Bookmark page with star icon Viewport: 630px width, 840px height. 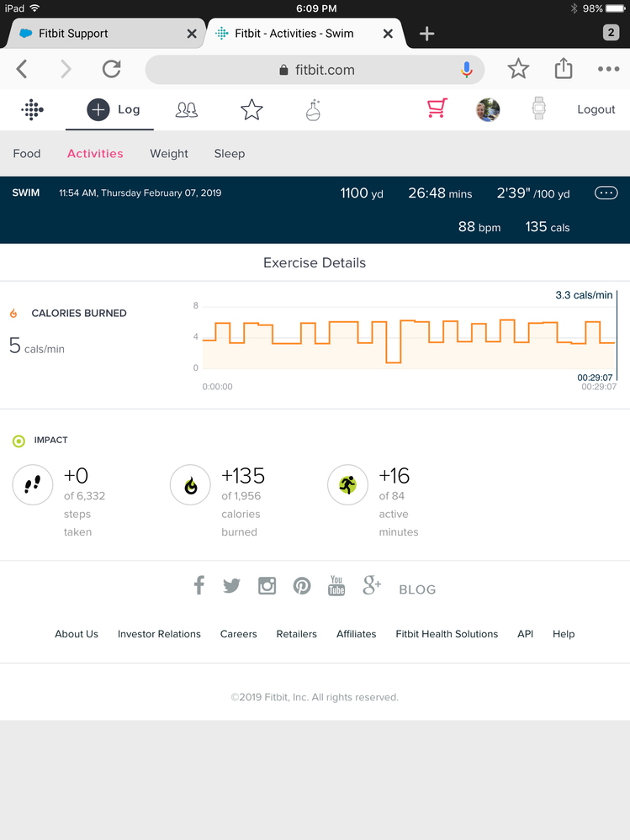pos(518,69)
